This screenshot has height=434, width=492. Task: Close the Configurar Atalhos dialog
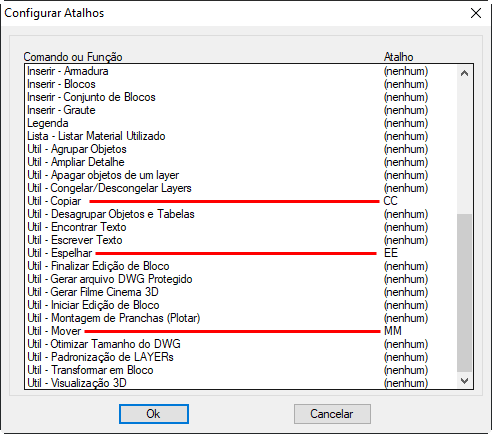pos(476,13)
